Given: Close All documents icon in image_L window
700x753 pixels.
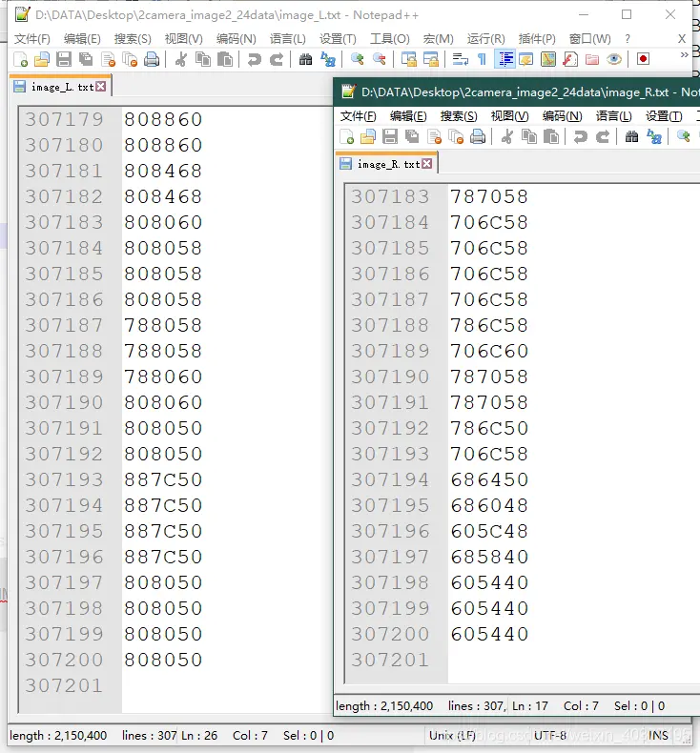Looking at the screenshot, I should pyautogui.click(x=131, y=59).
